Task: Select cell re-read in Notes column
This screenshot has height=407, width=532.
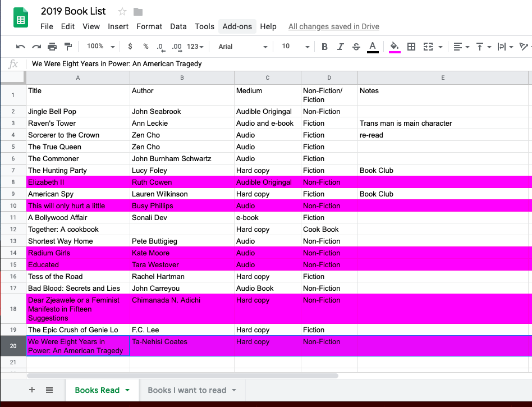Action: tap(443, 135)
